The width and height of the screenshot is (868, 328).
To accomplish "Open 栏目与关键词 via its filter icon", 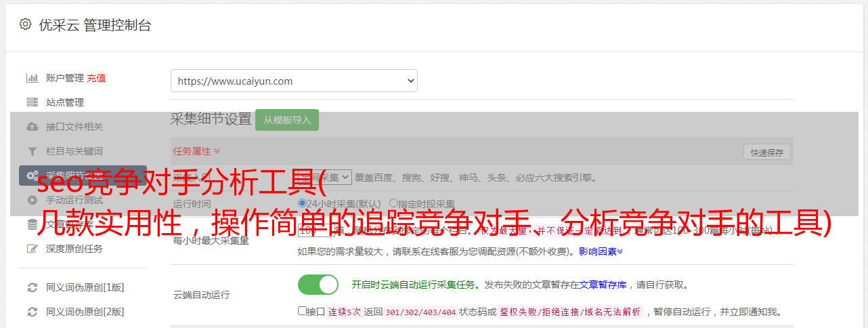I will tap(32, 151).
